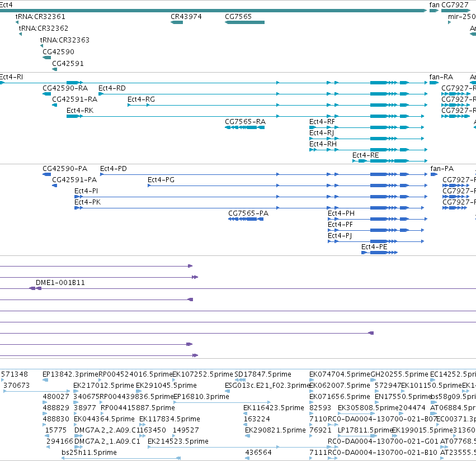Click the fan-PA protein label
476x461 pixels.
tap(442, 169)
